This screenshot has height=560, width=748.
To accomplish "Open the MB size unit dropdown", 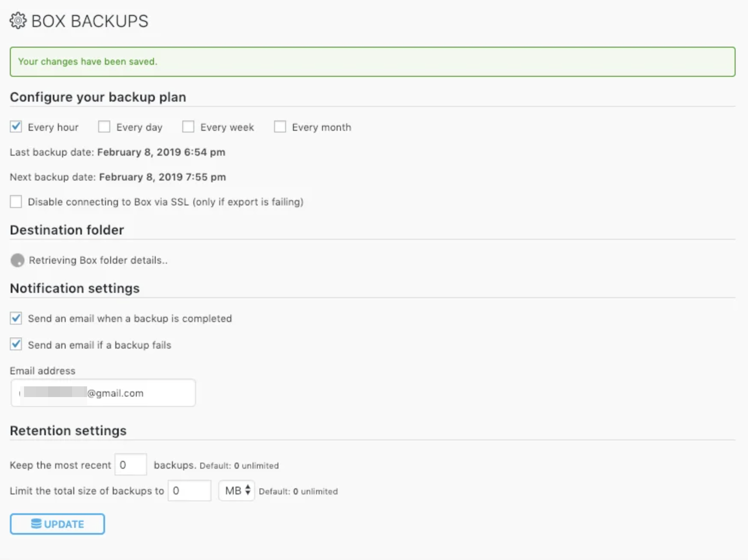I will pos(237,491).
